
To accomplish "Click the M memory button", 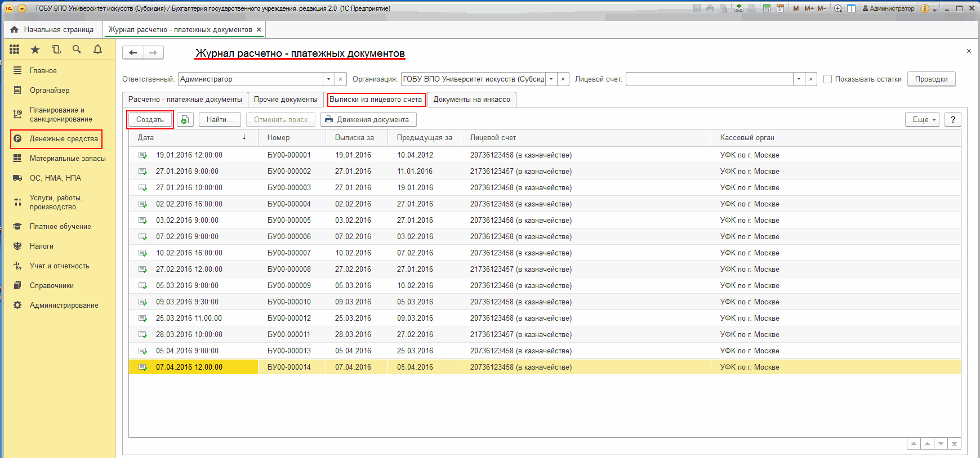I will [x=796, y=8].
